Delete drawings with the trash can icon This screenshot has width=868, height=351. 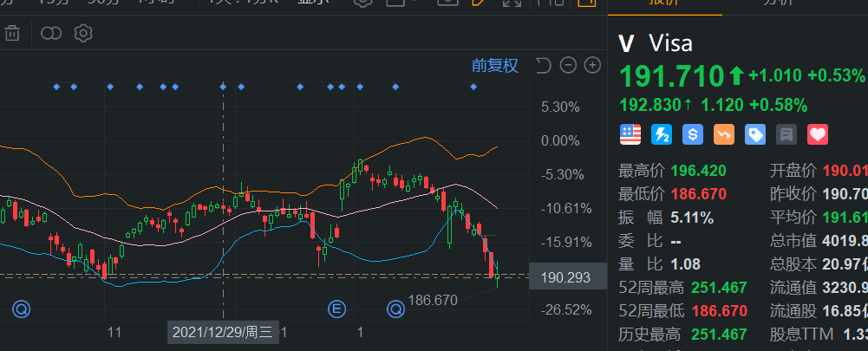point(11,33)
